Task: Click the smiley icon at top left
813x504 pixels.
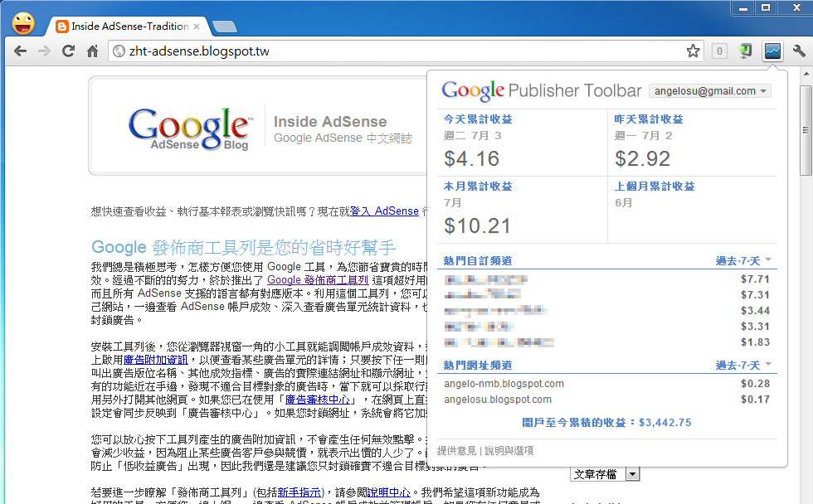Action: [23, 22]
